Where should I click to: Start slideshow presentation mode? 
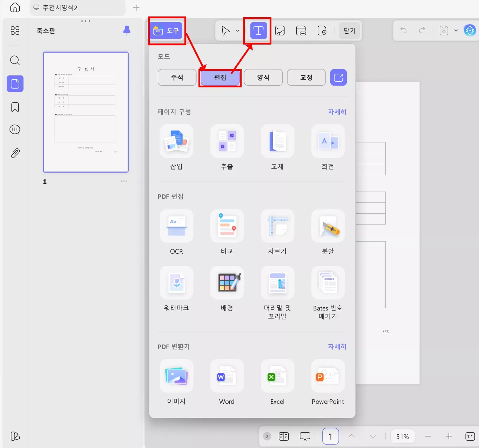pyautogui.click(x=305, y=436)
